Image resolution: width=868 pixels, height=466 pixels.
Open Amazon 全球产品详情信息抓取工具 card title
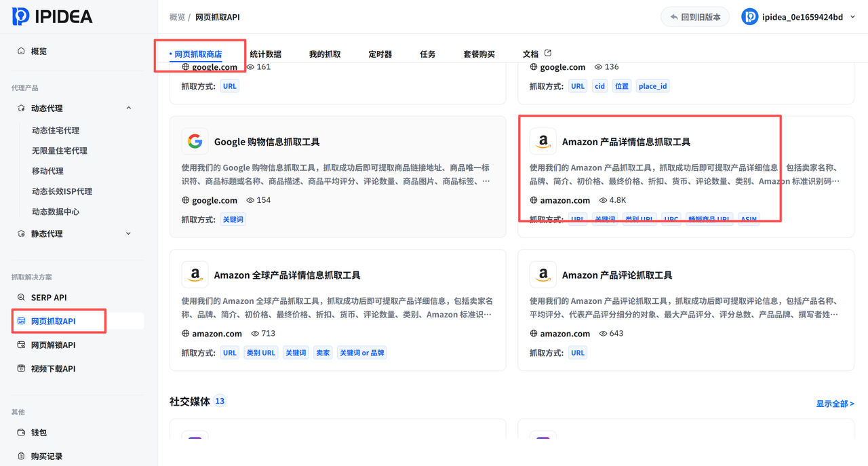[288, 275]
